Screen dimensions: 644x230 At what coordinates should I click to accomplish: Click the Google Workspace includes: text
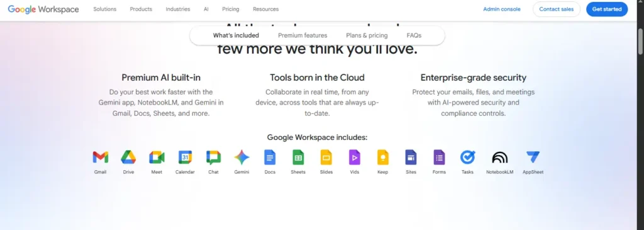317,137
